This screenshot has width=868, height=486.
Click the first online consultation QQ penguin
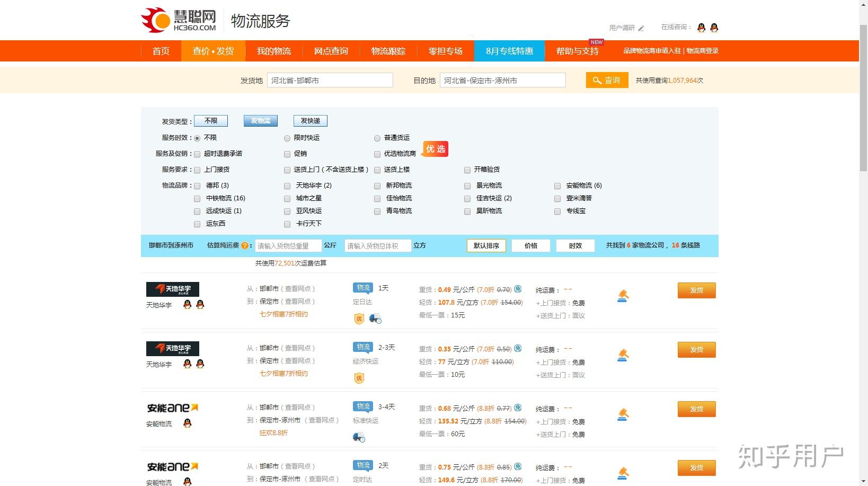click(702, 28)
